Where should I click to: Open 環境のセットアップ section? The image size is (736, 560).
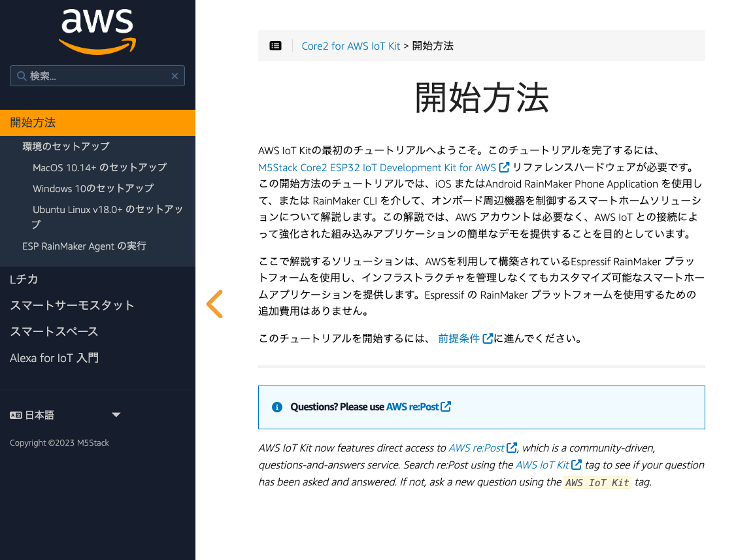pos(66,146)
